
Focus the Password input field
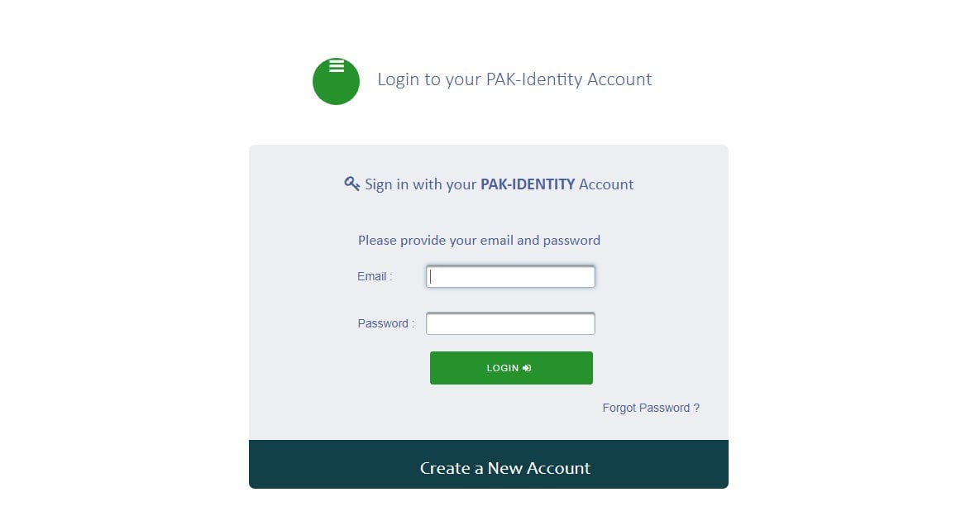510,323
